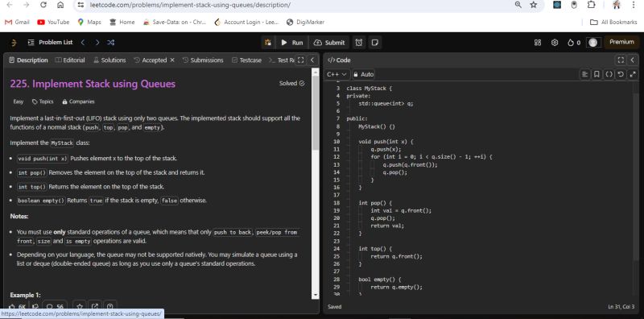Click the bookmark icon in code toolbar

tap(597, 74)
